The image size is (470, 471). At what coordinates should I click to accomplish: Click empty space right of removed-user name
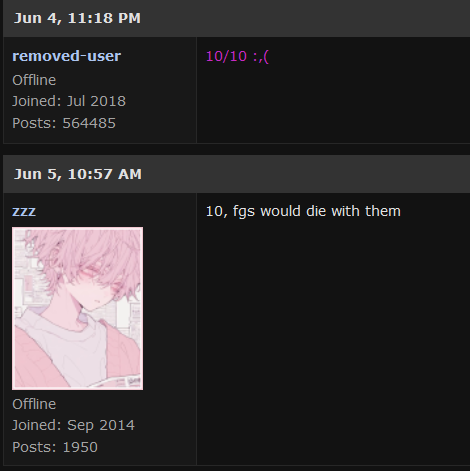click(158, 56)
